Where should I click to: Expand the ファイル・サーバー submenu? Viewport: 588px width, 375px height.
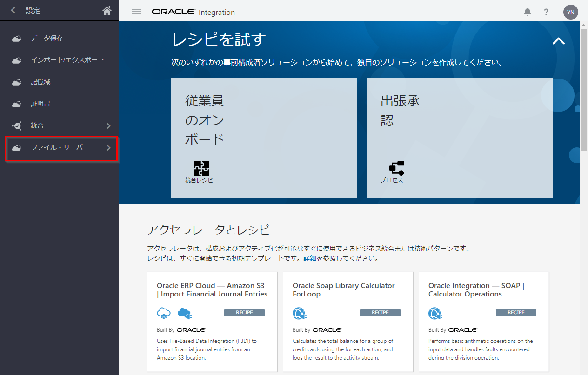[x=108, y=148]
